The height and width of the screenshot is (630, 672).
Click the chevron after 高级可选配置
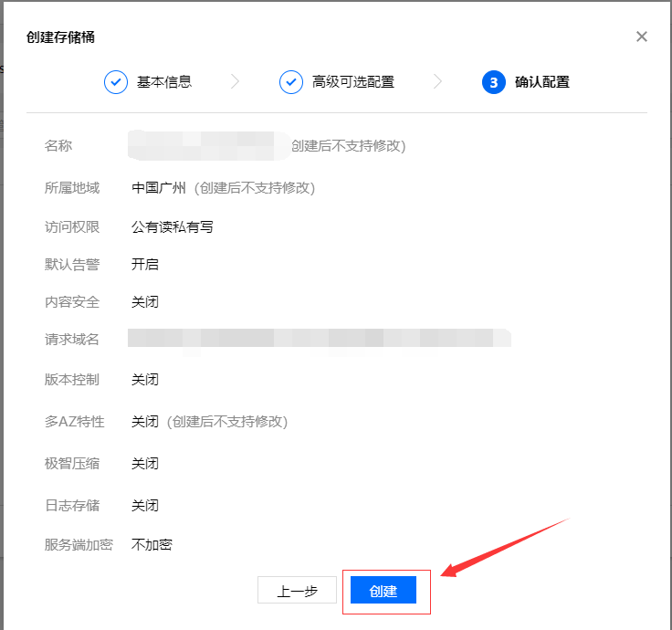tap(438, 82)
